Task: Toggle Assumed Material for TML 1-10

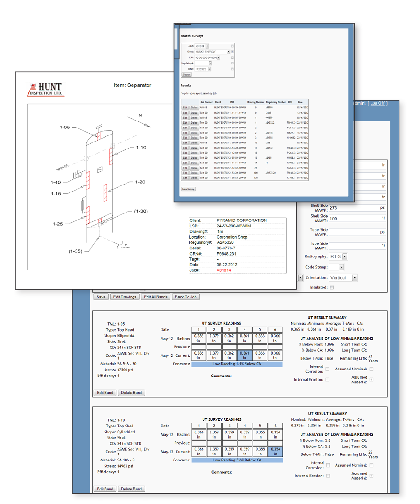Action: [x=371, y=476]
